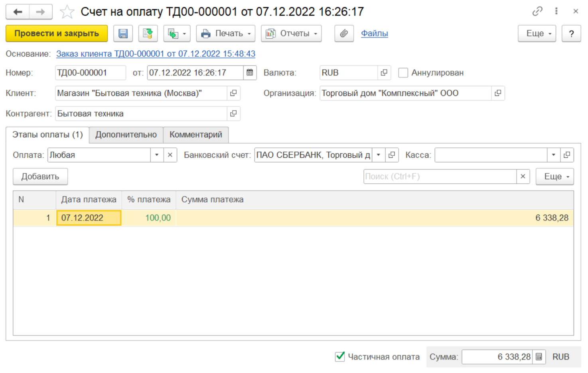Open Клиент record with open icon
The image size is (588, 373).
pyautogui.click(x=233, y=93)
